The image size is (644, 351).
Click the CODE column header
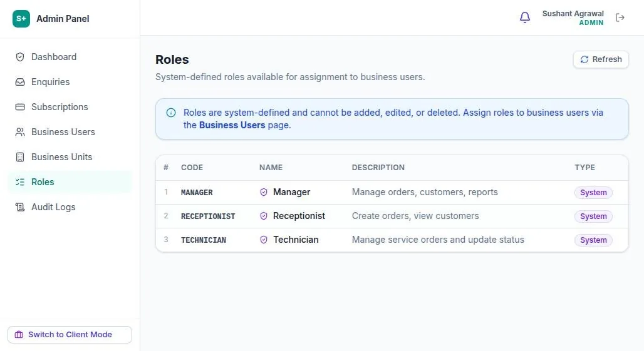[192, 167]
